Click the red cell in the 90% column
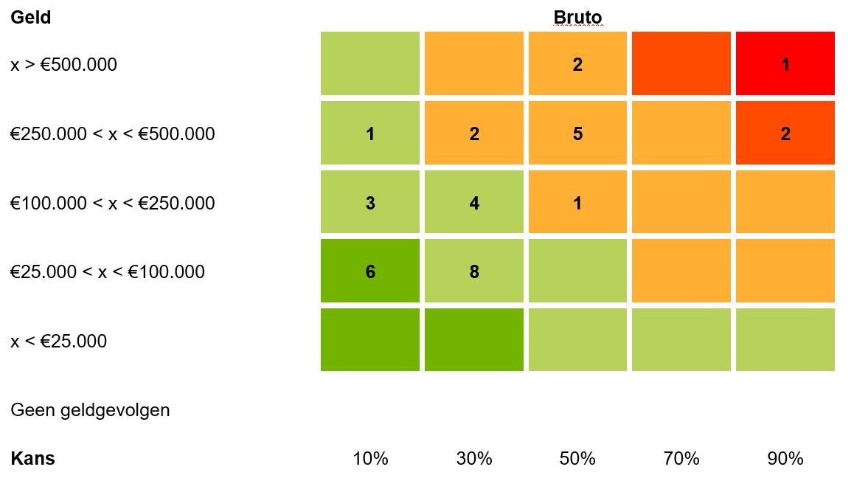The height and width of the screenshot is (478, 868). point(785,64)
